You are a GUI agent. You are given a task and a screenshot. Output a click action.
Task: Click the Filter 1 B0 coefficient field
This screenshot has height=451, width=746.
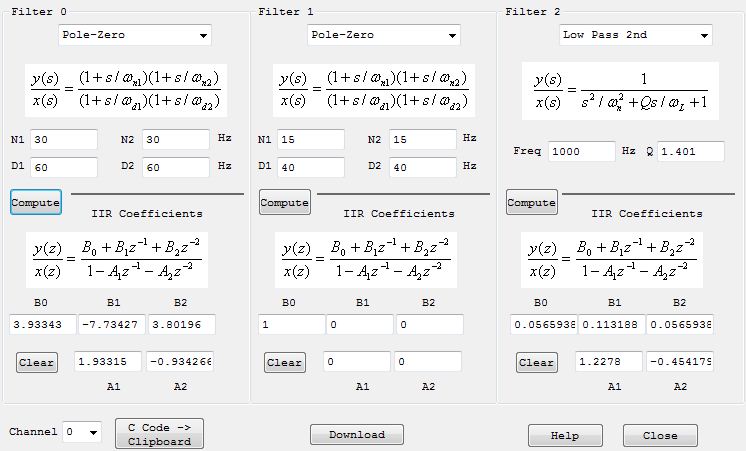(x=290, y=325)
